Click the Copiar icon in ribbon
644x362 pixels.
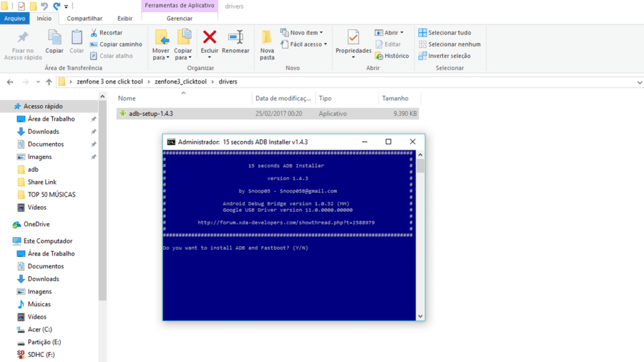click(x=54, y=38)
